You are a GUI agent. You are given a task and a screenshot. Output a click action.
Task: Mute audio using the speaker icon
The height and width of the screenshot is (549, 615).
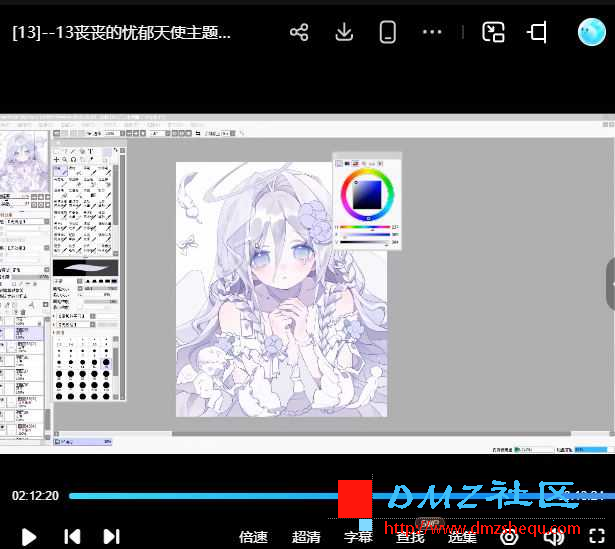[x=553, y=537]
